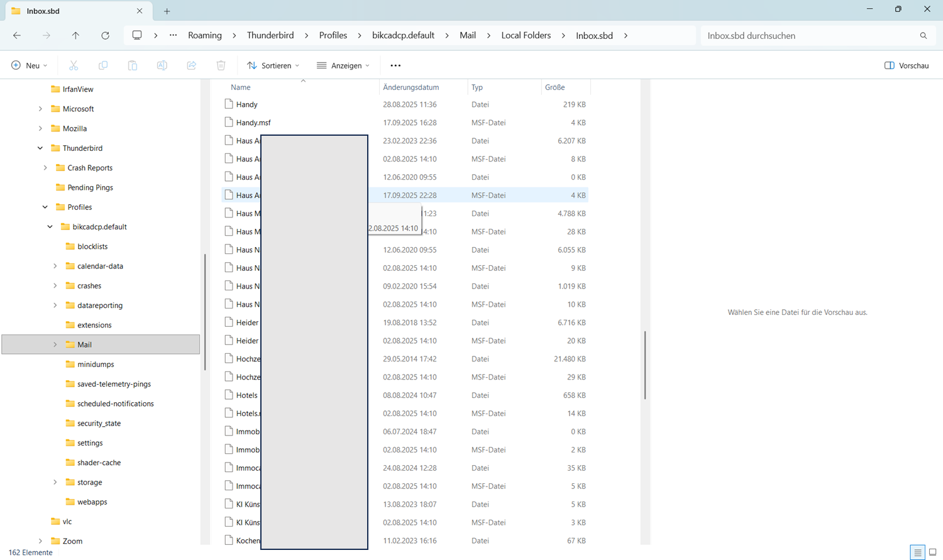The height and width of the screenshot is (560, 943).
Task: Navigate back to previous folder
Action: 17,36
